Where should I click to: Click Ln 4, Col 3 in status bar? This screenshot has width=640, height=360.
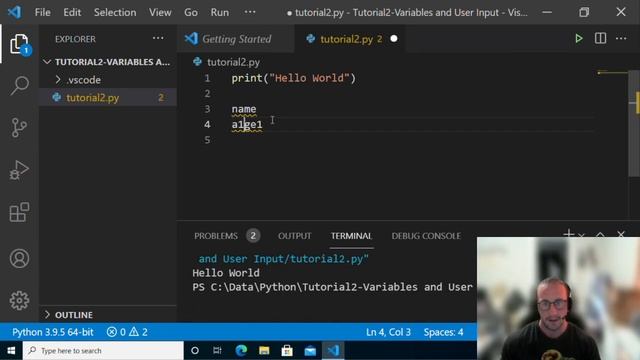tap(388, 332)
